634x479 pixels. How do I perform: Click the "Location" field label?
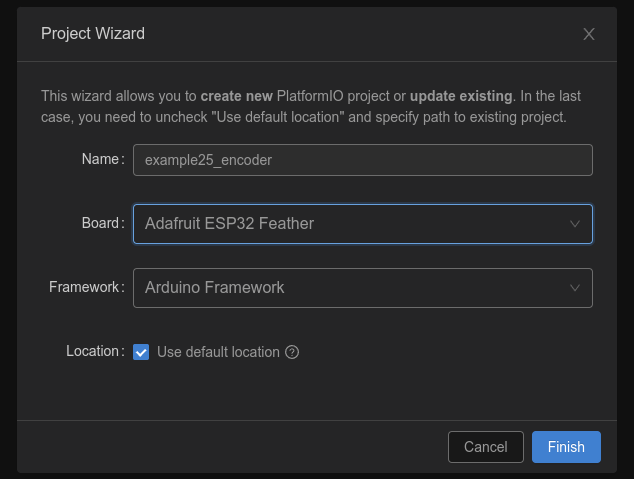click(93, 351)
